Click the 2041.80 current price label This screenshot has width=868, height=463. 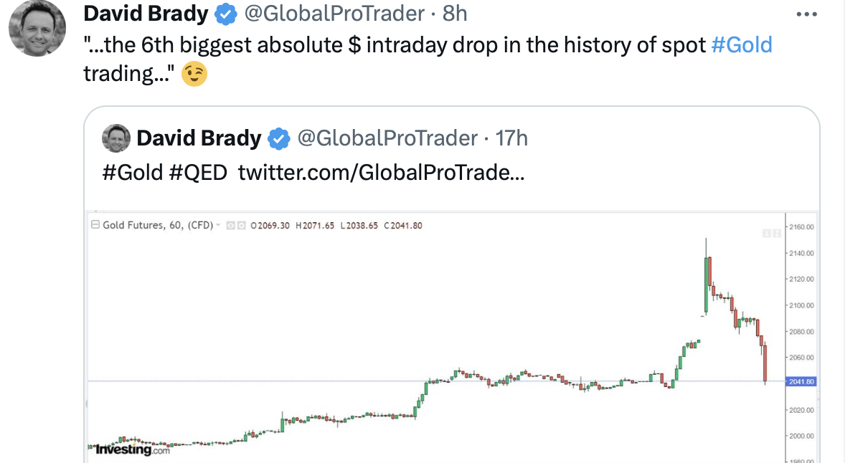[801, 381]
